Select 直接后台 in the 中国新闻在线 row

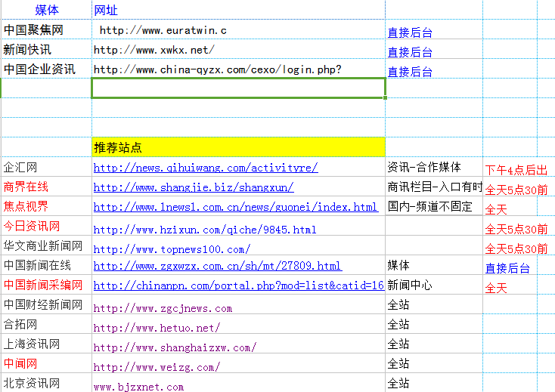coord(510,265)
